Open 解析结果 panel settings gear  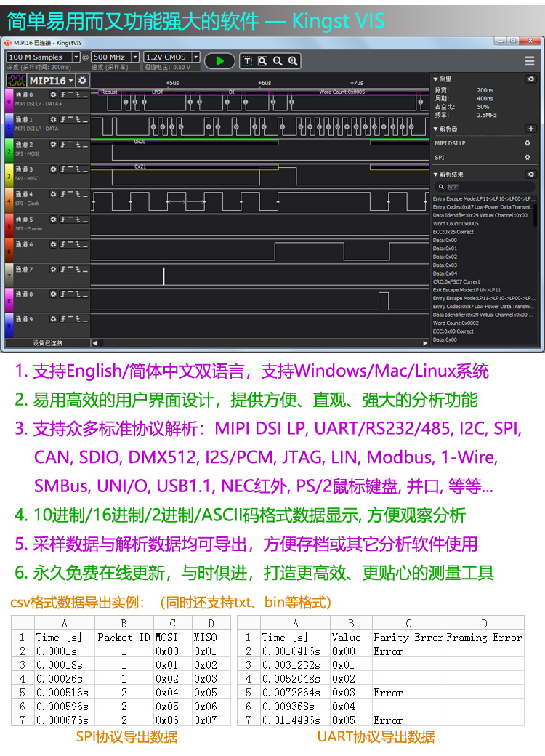click(x=531, y=174)
